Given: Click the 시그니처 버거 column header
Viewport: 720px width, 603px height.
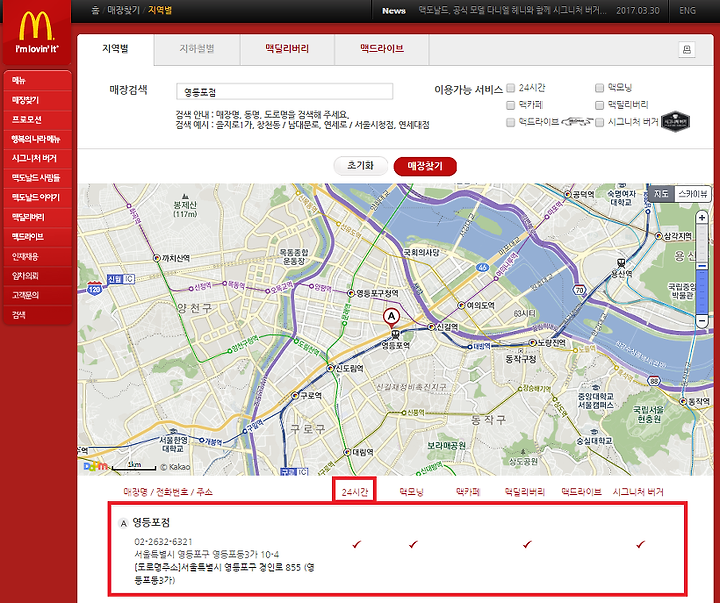Looking at the screenshot, I should 638,492.
